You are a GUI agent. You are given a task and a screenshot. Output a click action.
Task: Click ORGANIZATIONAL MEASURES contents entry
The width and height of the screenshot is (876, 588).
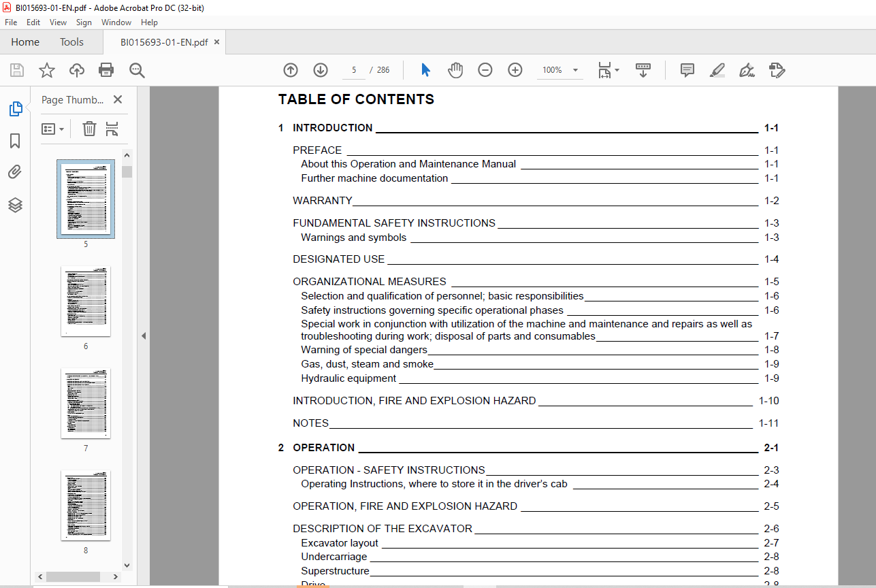pos(536,282)
